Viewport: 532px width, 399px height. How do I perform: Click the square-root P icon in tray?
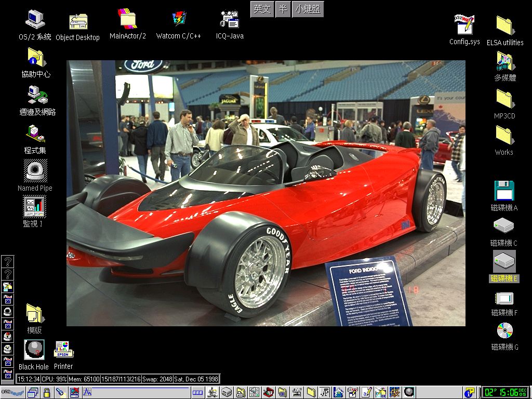click(325, 393)
